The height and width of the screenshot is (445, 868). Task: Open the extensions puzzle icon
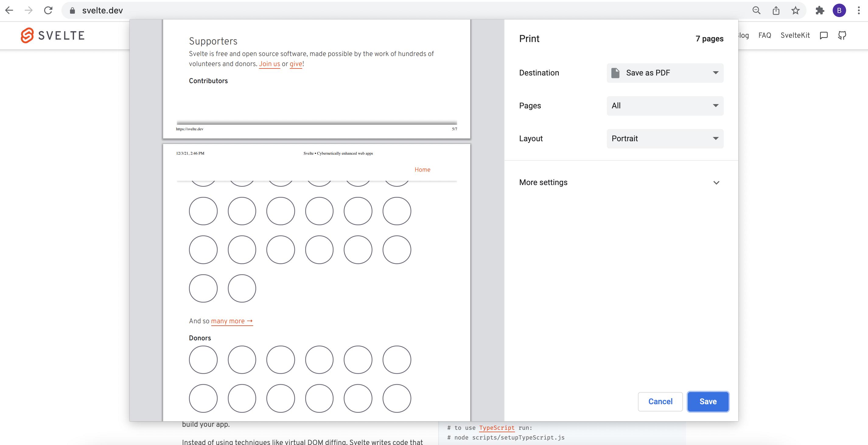tap(820, 10)
